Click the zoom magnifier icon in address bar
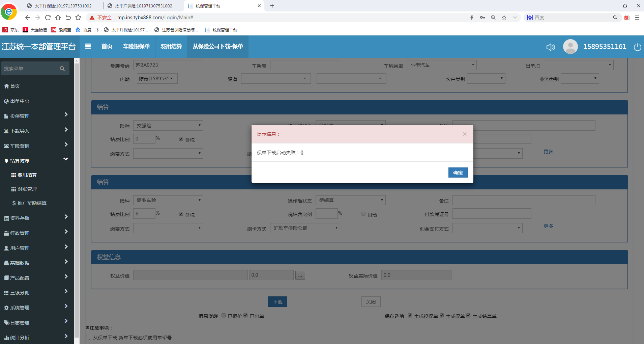This screenshot has width=644, height=344. coord(493,18)
